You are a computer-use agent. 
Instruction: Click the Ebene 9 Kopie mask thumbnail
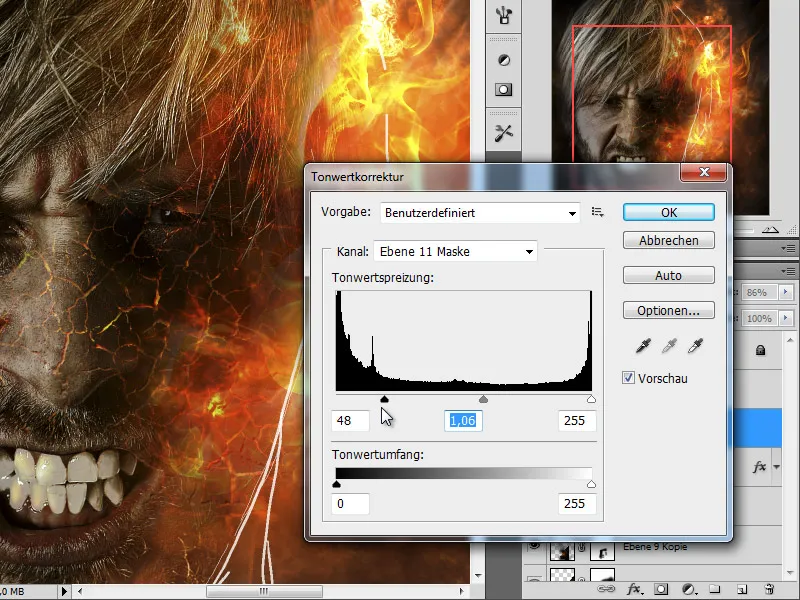click(602, 551)
